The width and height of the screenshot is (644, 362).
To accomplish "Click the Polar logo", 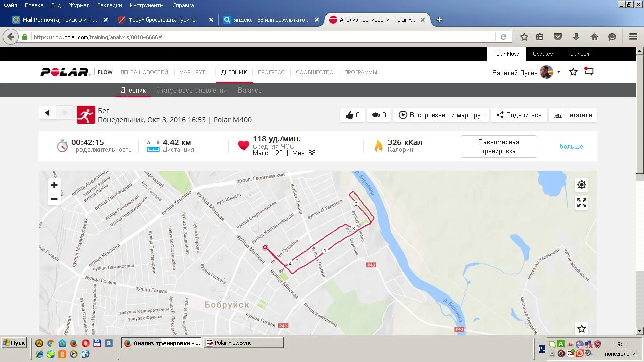I will [x=65, y=72].
